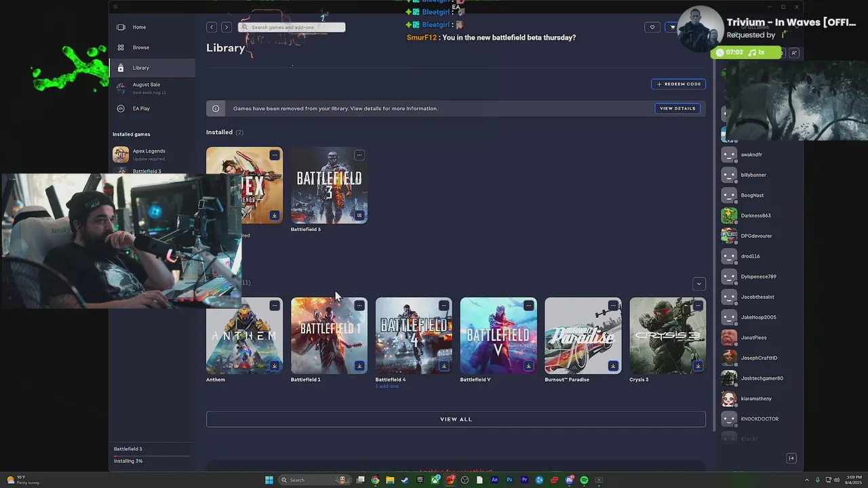The width and height of the screenshot is (868, 488).
Task: Open OBS Studio from the taskbar
Action: pos(465,480)
